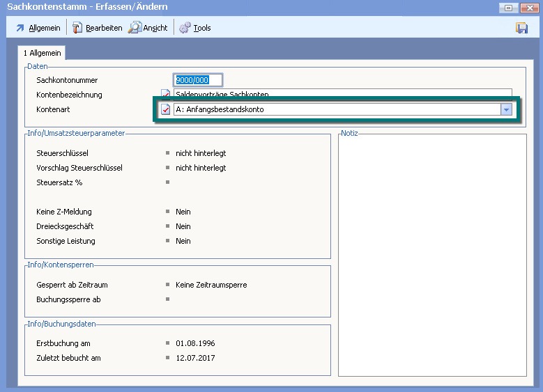
Task: Click the Bearbeiten clipboard icon
Action: click(77, 28)
